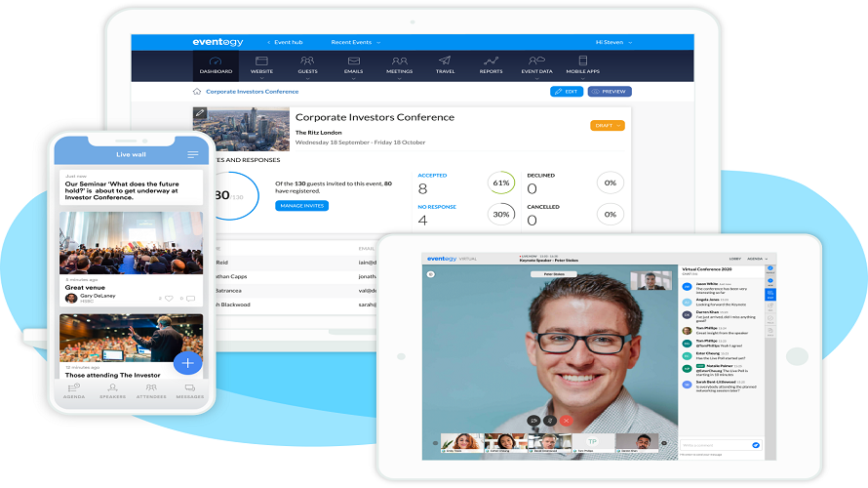This screenshot has height=488, width=868.
Task: Select the highlighted Chat icon in tablet sidebar
Action: [x=770, y=294]
